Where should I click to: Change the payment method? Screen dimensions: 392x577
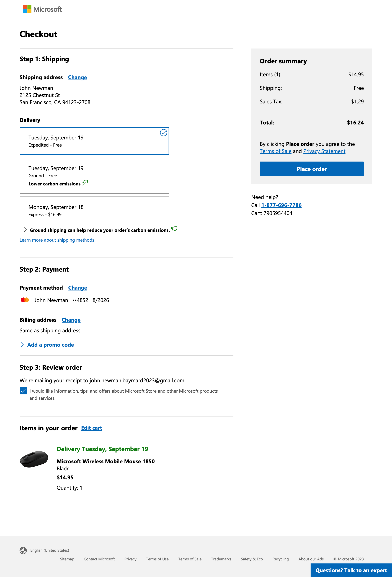[x=78, y=288]
